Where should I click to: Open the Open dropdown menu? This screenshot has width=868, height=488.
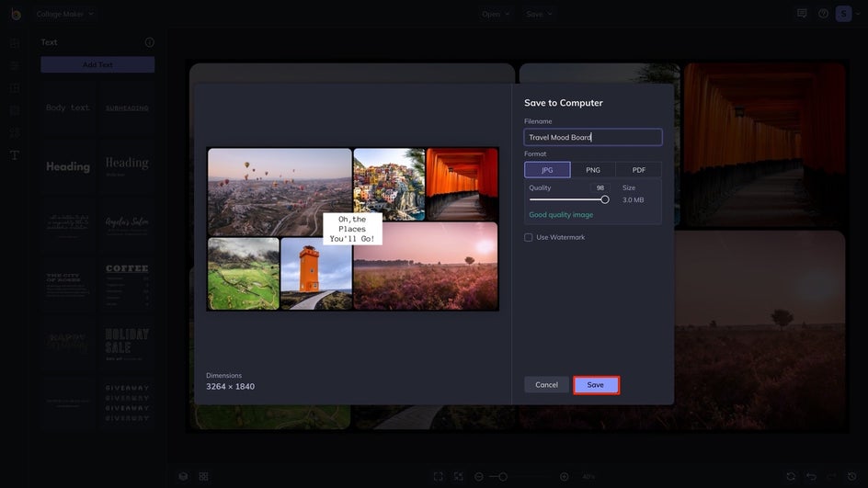496,14
